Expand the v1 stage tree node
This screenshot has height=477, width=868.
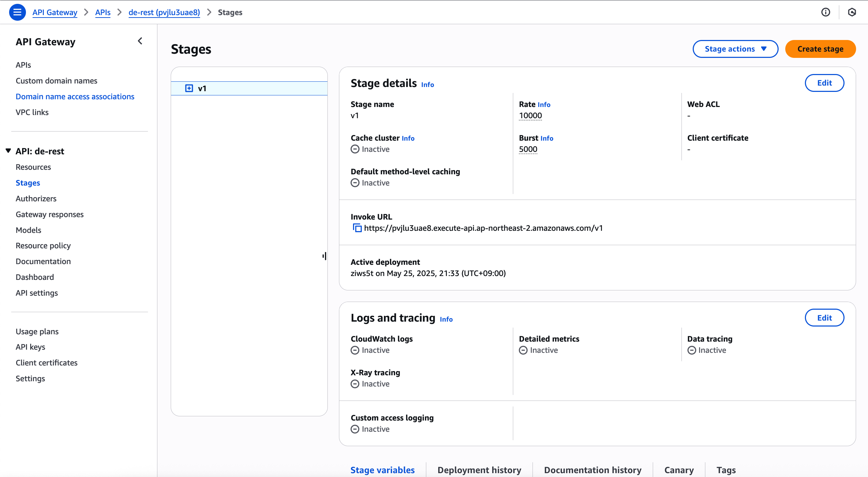click(189, 88)
